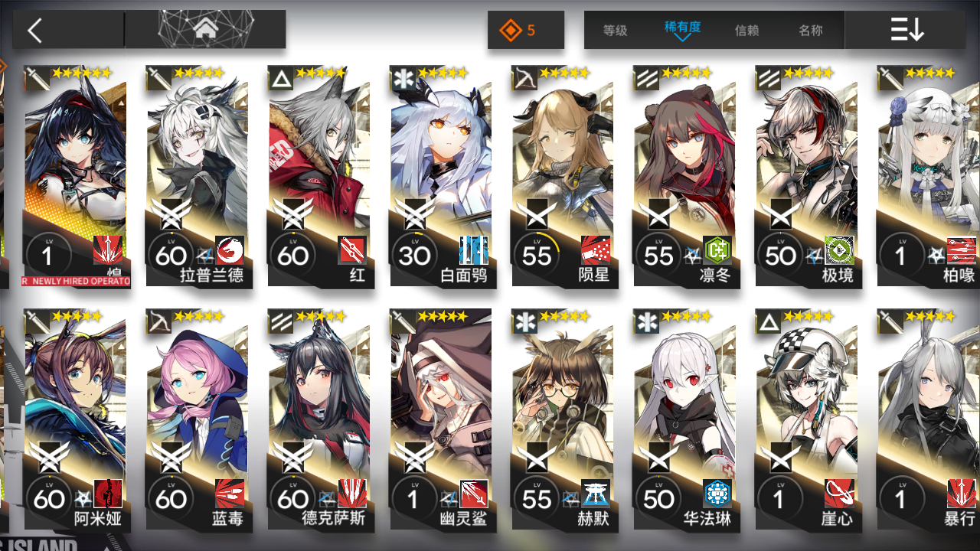Screen dimensions: 980x551
Task: Click 红's red skill icon
Action: 352,249
